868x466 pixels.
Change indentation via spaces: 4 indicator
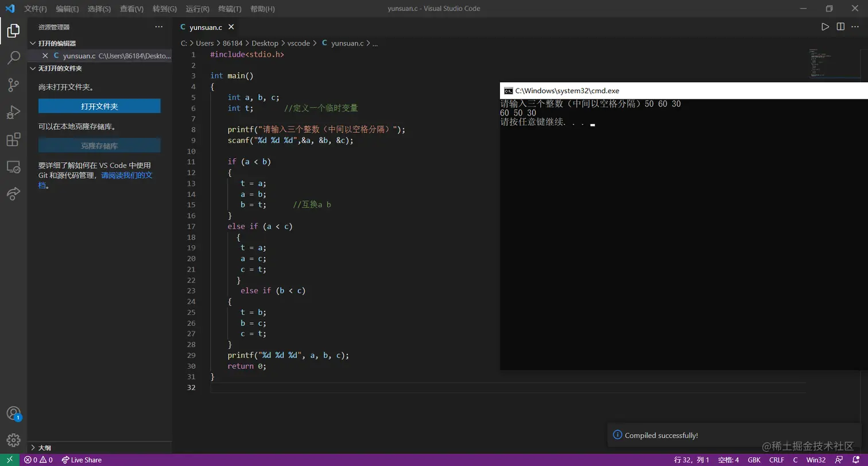click(x=728, y=460)
